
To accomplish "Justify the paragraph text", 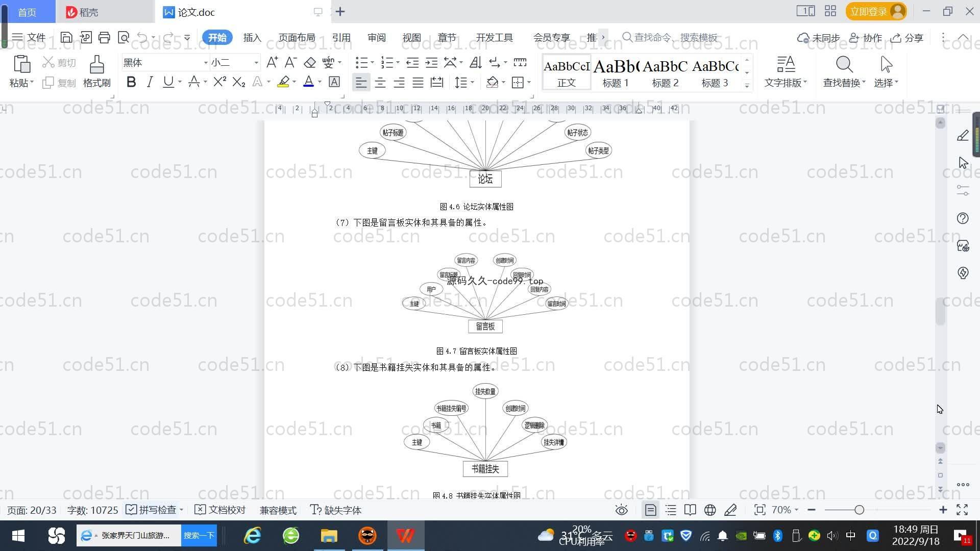I will pyautogui.click(x=418, y=82).
